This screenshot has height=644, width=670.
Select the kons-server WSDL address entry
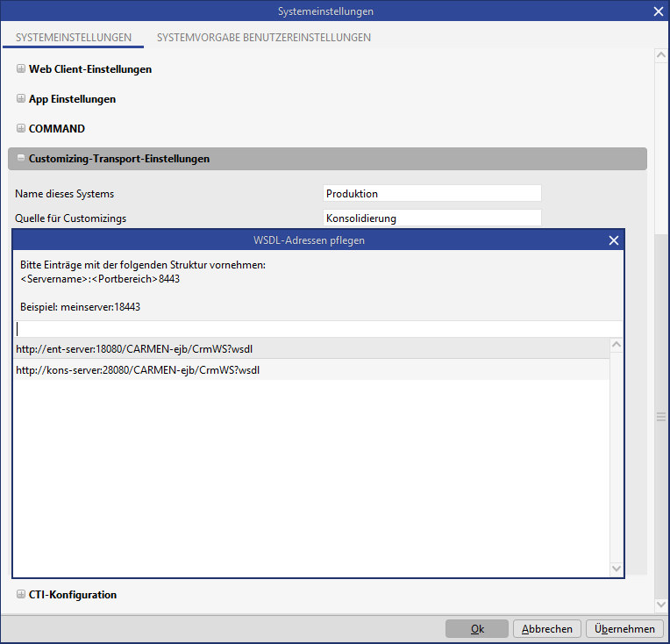tap(138, 370)
